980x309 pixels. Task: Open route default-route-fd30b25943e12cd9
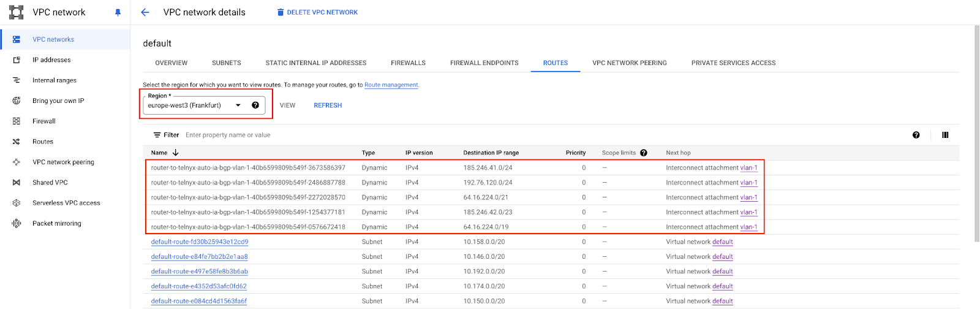(200, 242)
